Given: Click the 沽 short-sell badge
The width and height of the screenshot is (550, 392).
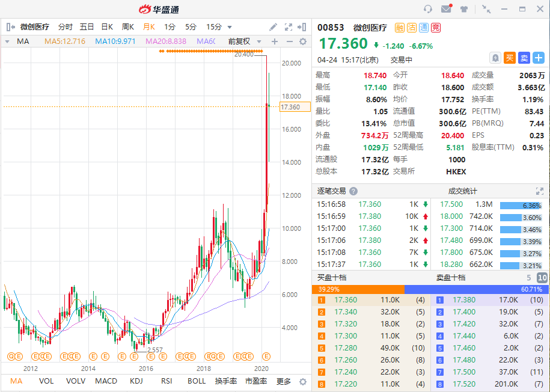Looking at the screenshot, I should tap(412, 28).
